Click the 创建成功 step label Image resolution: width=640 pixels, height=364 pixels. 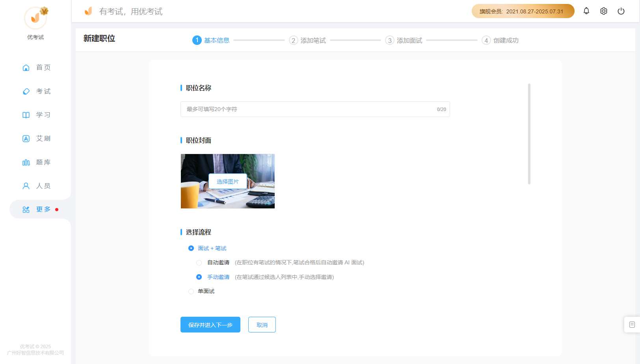506,40
